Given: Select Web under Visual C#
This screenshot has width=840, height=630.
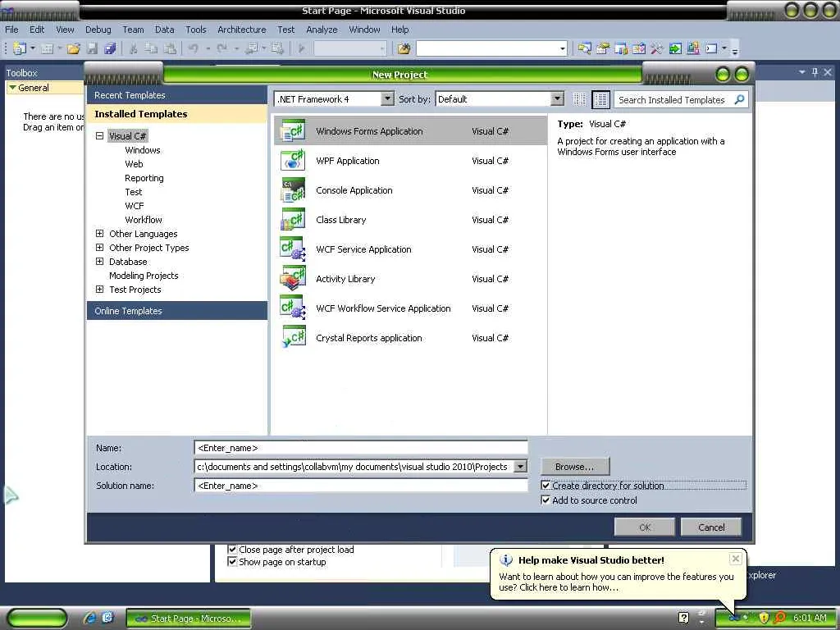Looking at the screenshot, I should click(x=134, y=164).
